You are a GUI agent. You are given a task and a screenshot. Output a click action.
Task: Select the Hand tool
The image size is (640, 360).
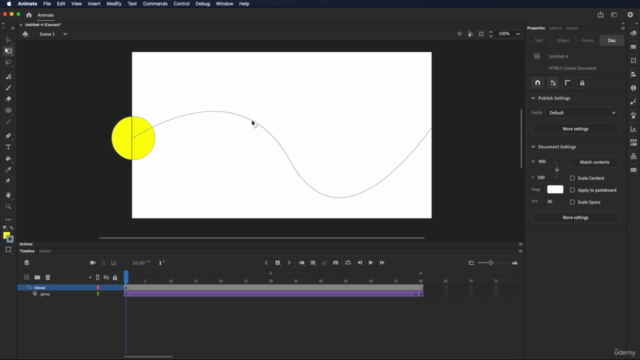(x=8, y=195)
